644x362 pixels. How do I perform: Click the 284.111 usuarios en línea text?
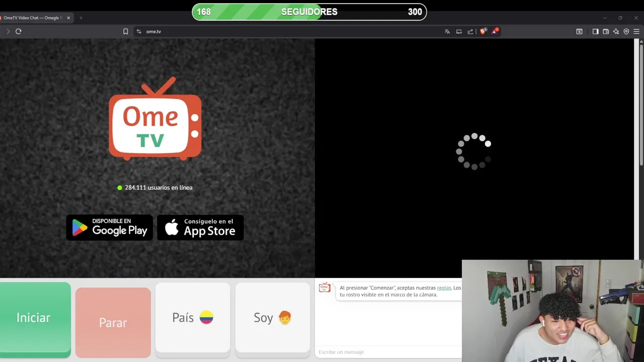(x=158, y=188)
